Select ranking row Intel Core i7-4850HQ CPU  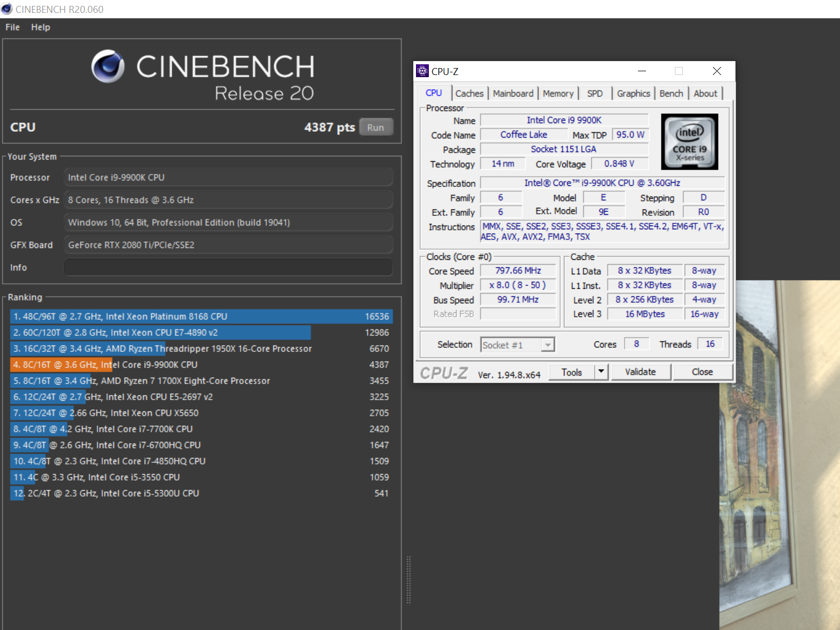click(202, 461)
